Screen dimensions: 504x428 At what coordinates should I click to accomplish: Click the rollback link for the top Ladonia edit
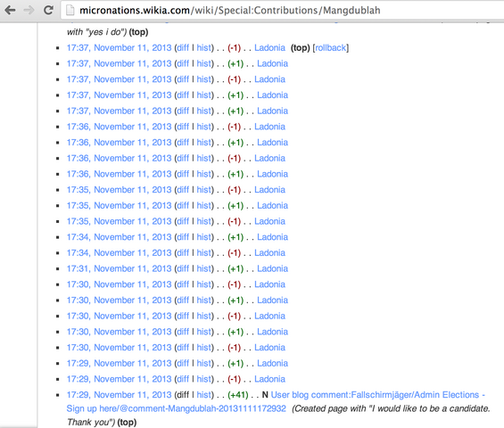[x=330, y=48]
